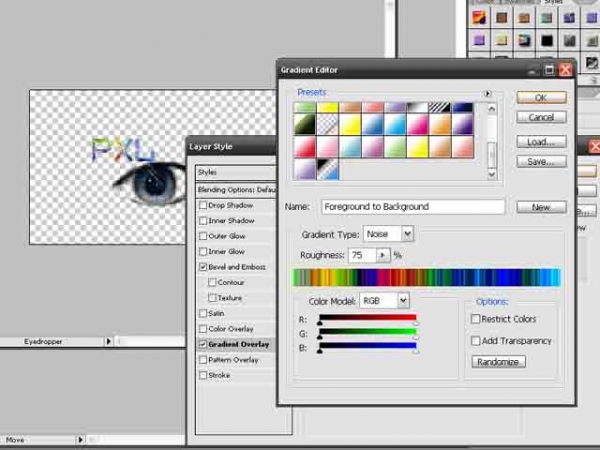The height and width of the screenshot is (450, 600).
Task: Select Blending Options: Default in Layer Style
Action: [x=236, y=190]
